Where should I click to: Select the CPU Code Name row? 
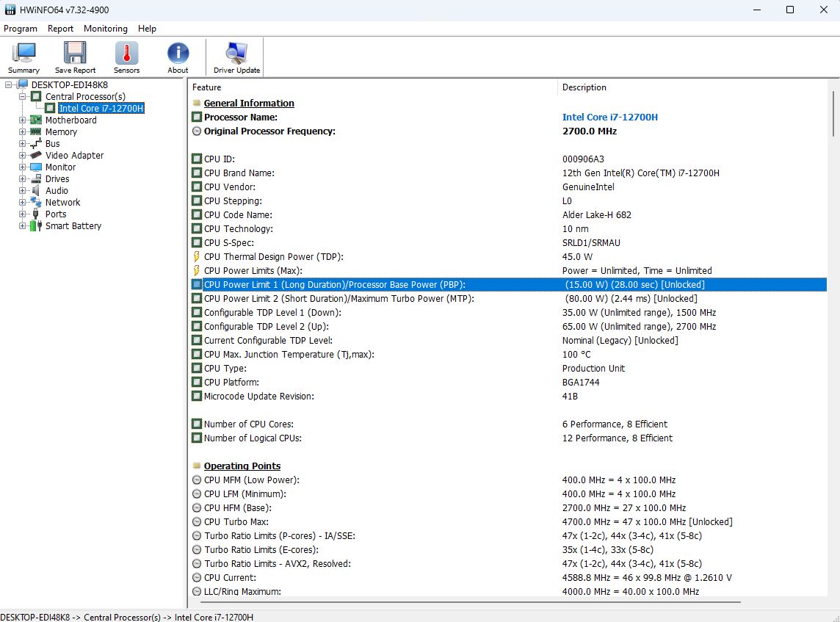[508, 215]
